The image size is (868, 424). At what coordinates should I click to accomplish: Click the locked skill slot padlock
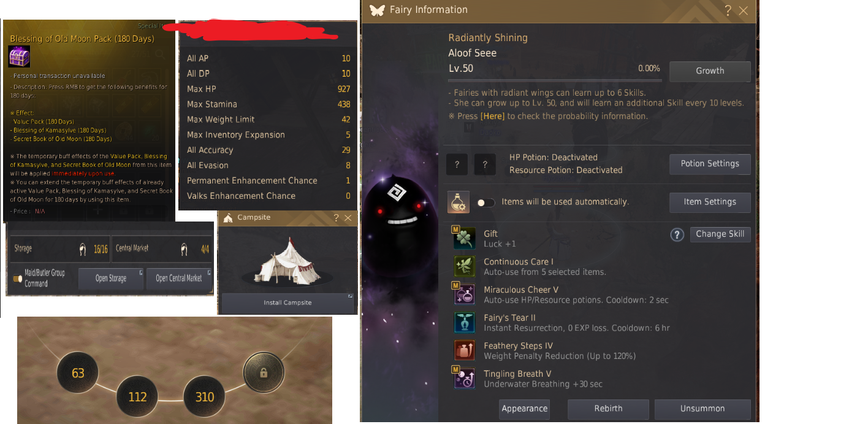coord(264,372)
